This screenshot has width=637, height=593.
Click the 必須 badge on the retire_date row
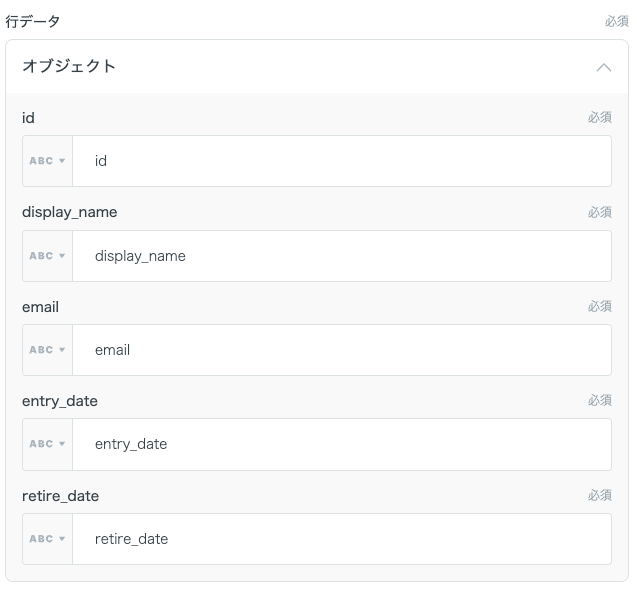[x=599, y=496]
